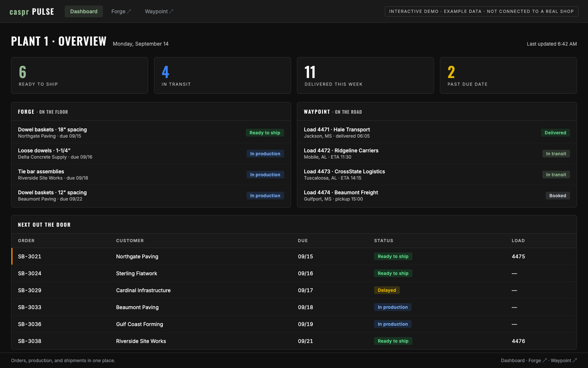Select the Loose dowels 1-1/4" row
This screenshot has height=368, width=588.
151,153
